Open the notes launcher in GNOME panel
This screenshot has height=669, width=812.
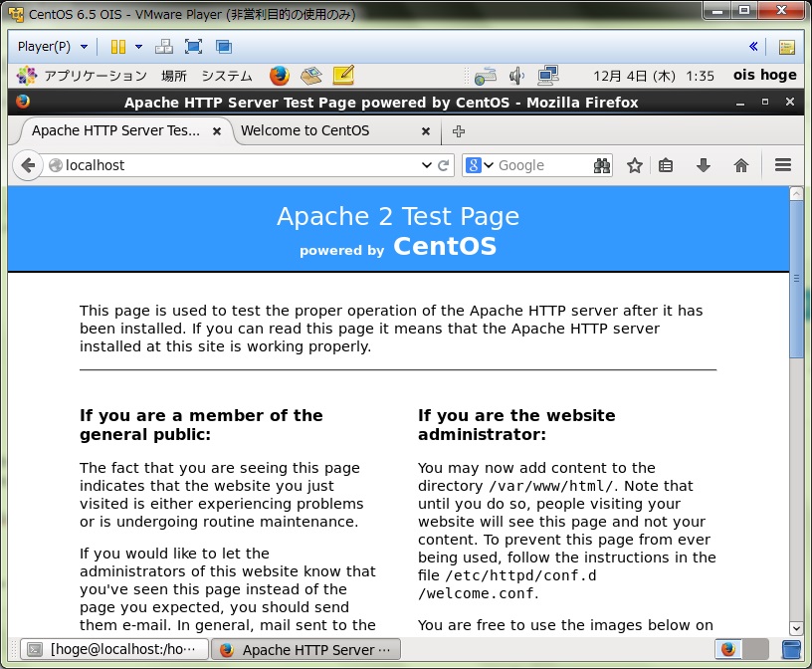coord(343,75)
